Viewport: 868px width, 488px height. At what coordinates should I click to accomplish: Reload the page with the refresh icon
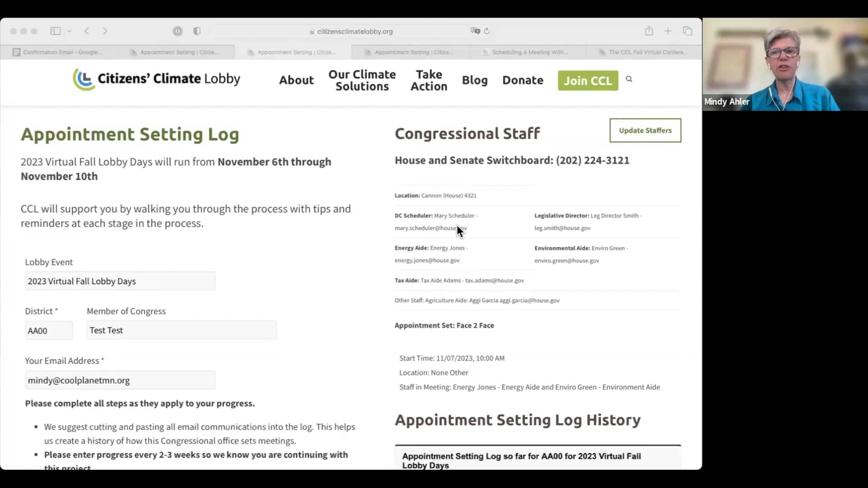[488, 31]
